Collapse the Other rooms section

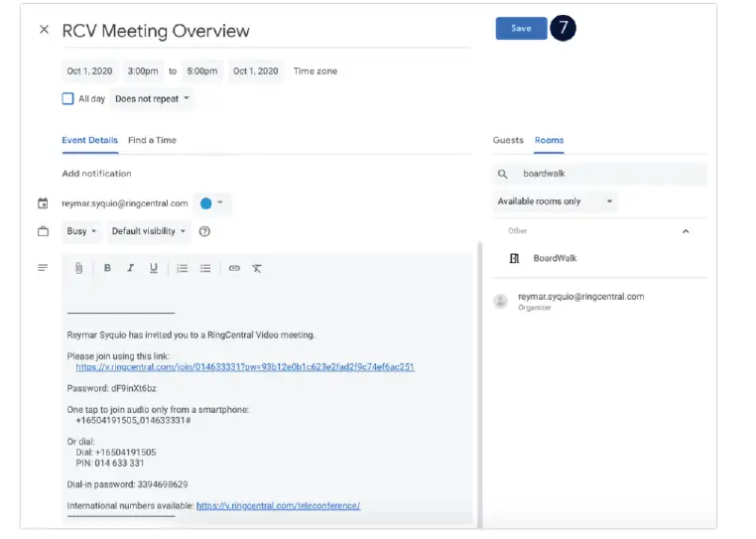pyautogui.click(x=686, y=231)
